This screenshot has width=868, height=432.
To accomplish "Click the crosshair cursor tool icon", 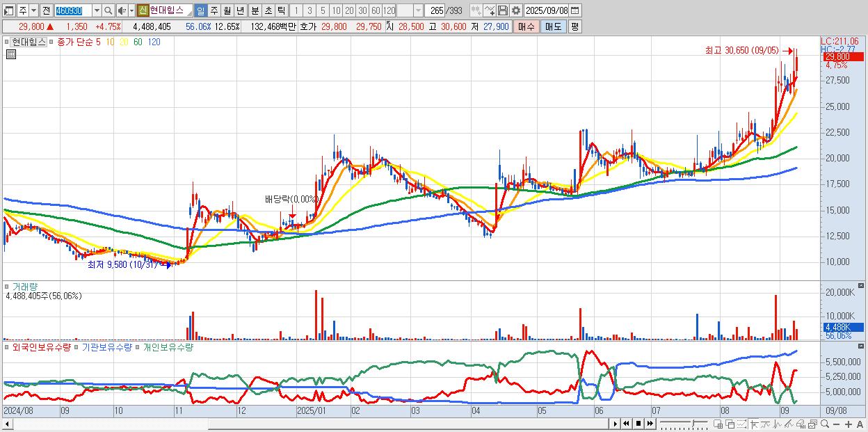I will click(754, 424).
